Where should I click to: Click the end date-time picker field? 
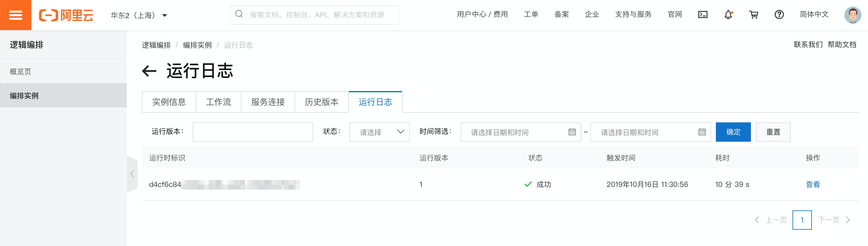pyautogui.click(x=651, y=132)
